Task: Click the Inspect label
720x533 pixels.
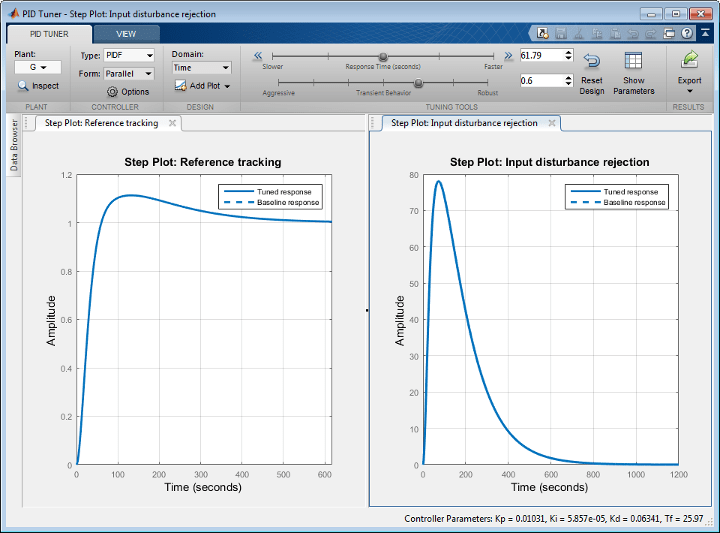Action: tap(45, 86)
